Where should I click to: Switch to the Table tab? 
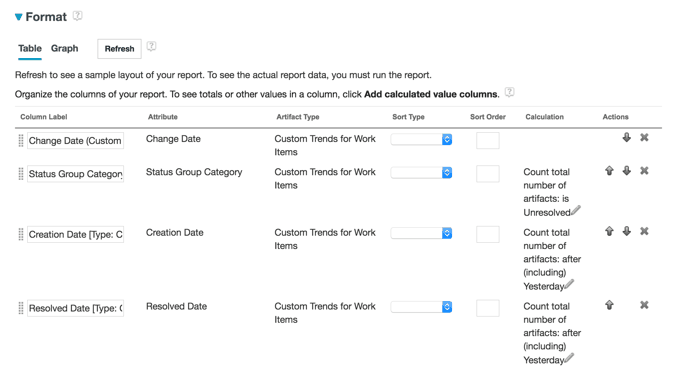(x=30, y=48)
